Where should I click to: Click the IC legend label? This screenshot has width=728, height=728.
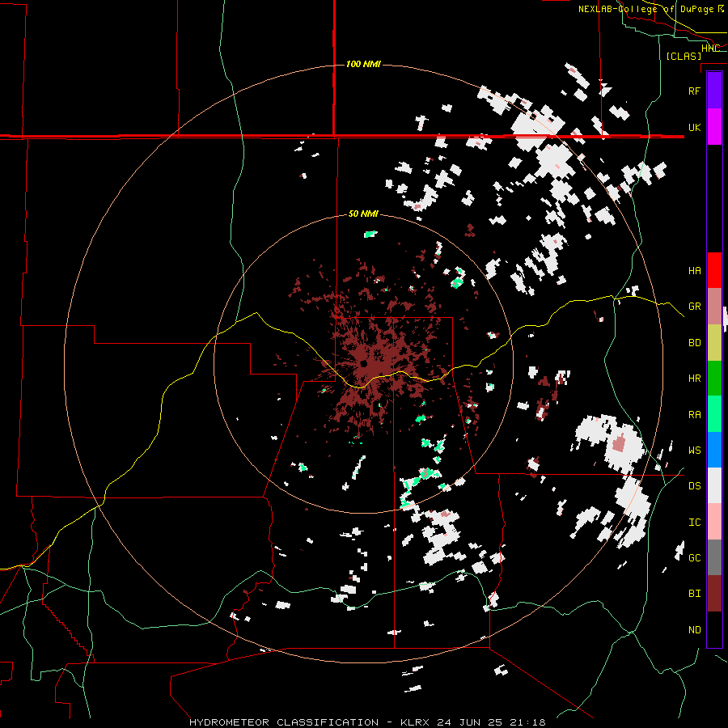694,523
